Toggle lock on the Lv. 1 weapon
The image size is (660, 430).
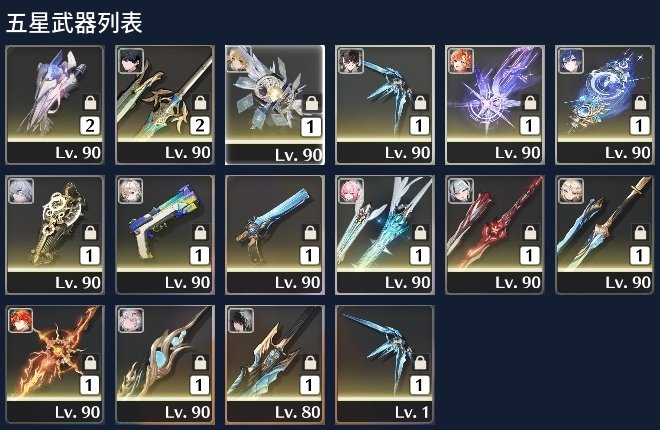tap(420, 362)
